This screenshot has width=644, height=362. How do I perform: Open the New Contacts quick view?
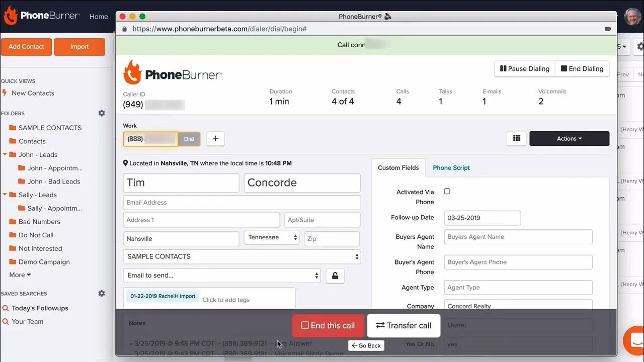coord(33,93)
